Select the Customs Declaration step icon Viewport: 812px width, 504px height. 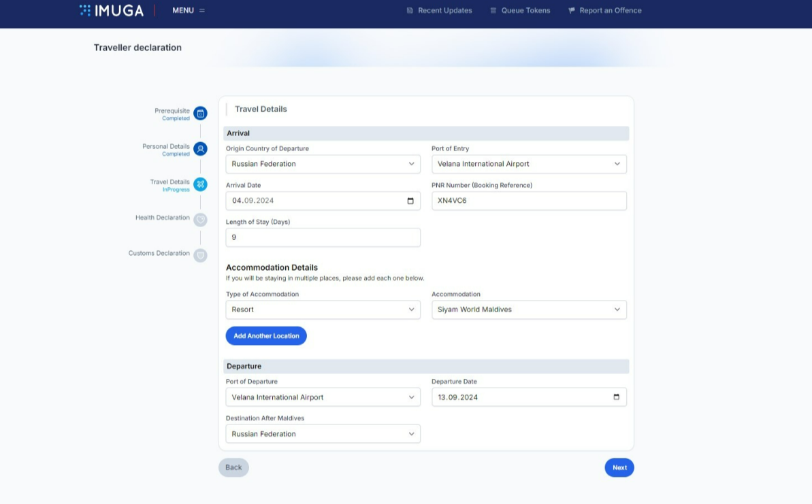[x=200, y=255]
